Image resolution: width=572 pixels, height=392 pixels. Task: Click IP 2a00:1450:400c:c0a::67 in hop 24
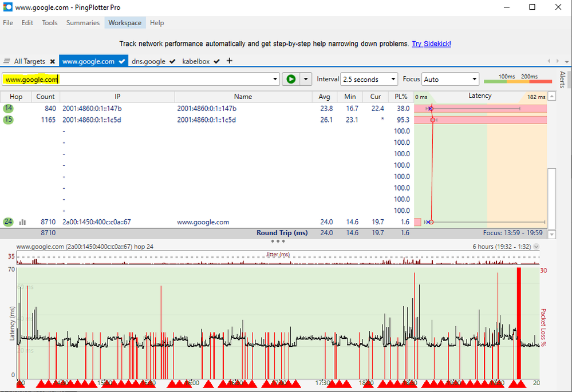(x=97, y=221)
